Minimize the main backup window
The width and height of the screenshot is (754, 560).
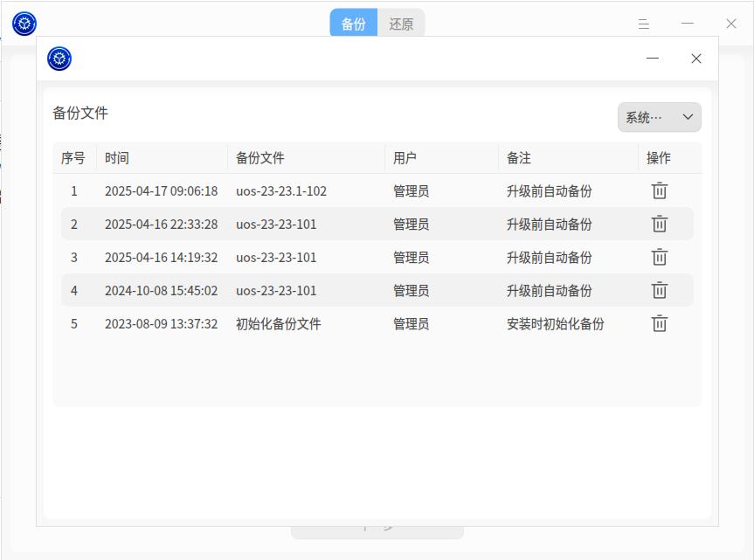coord(687,24)
